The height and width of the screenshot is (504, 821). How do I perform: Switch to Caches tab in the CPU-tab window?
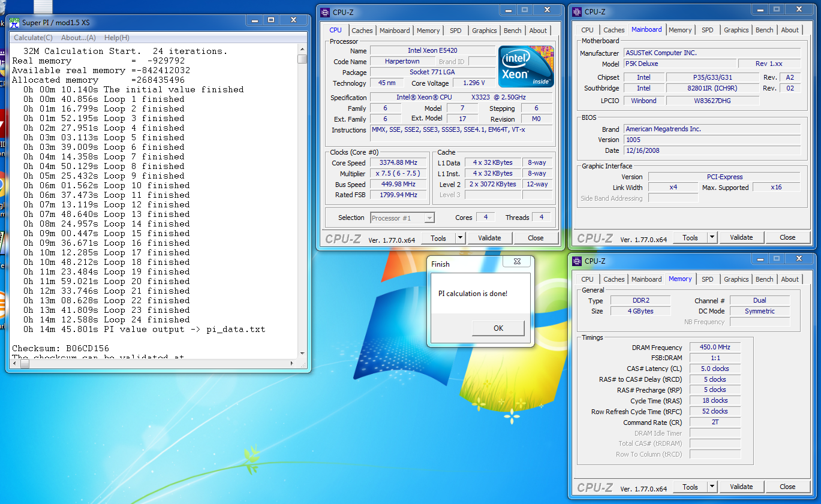(x=362, y=31)
